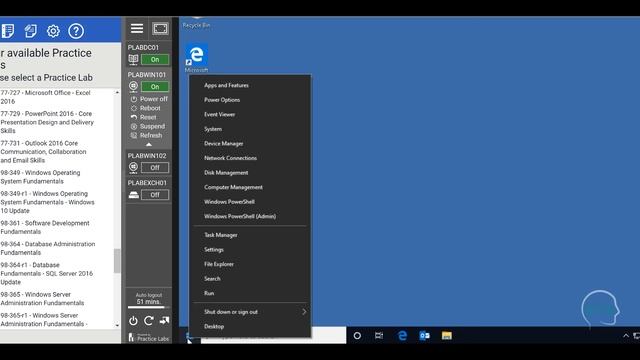Image resolution: width=640 pixels, height=360 pixels.
Task: Open 98-361 Software Development Fundamentals lab
Action: (x=45, y=227)
